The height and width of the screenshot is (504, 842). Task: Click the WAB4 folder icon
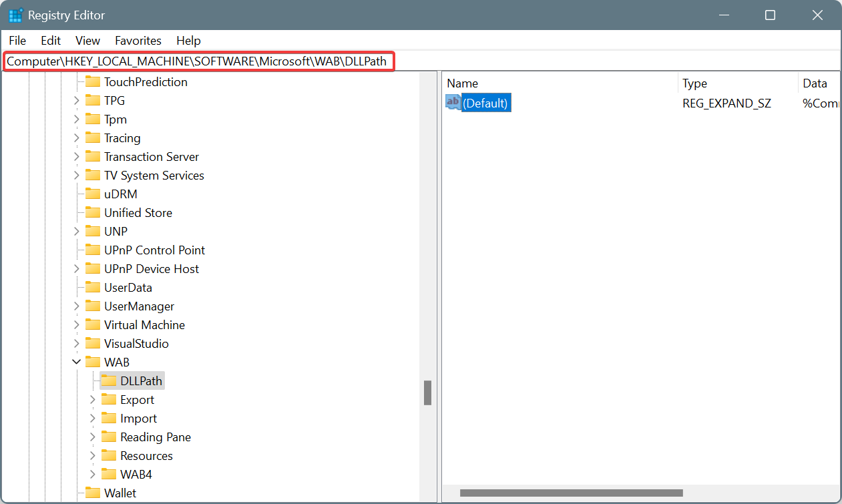click(109, 475)
